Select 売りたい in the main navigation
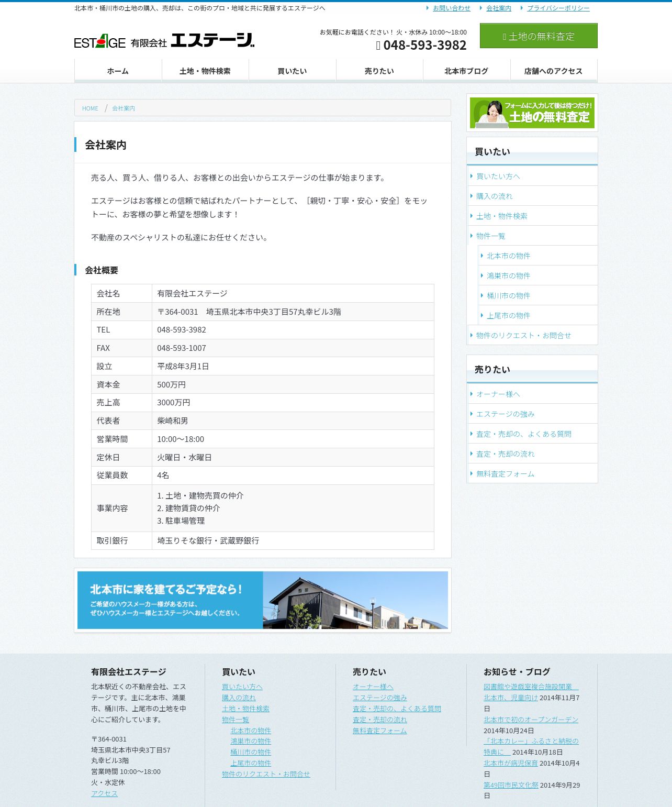This screenshot has height=807, width=672. (x=379, y=71)
